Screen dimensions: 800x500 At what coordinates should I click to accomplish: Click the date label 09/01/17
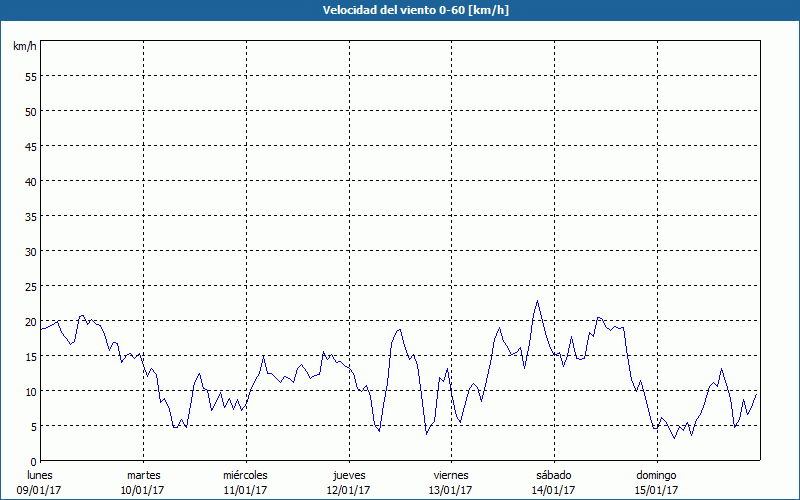pos(40,490)
